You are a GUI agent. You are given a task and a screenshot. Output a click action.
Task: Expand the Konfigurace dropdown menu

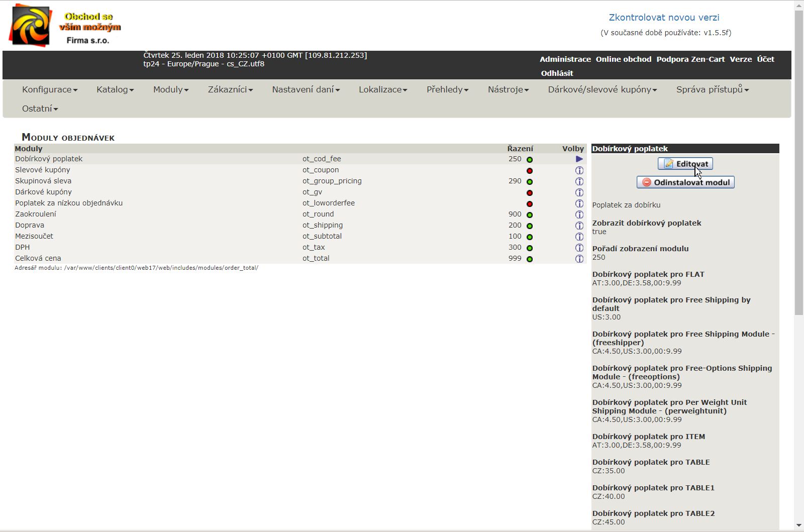point(49,89)
